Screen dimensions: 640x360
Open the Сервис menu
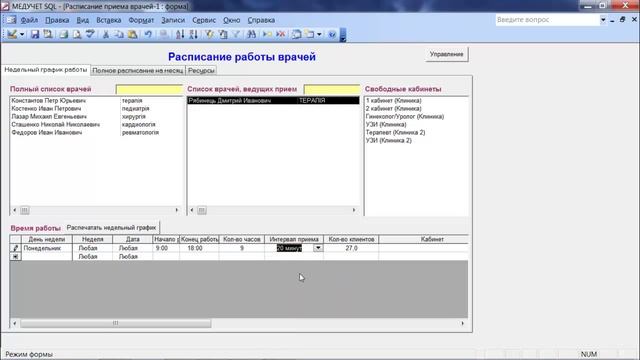pos(204,20)
